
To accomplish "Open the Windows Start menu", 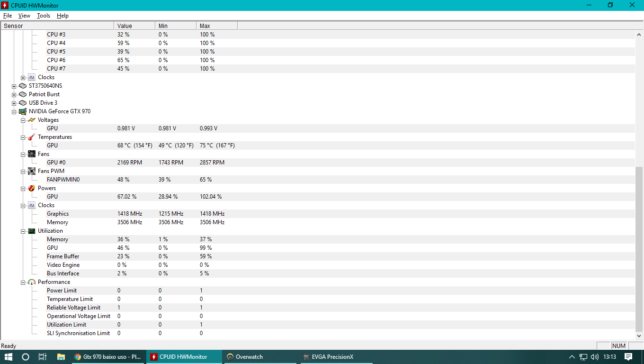I will (9, 357).
